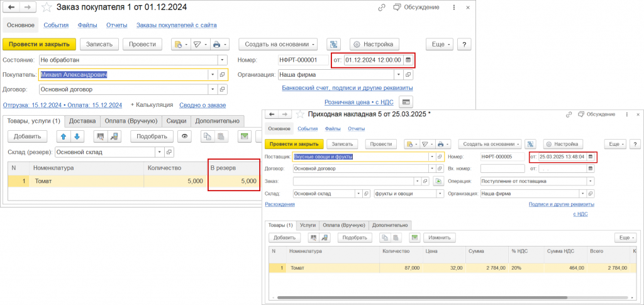Expand the Создать на основании menu in order
The height and width of the screenshot is (305, 644).
click(x=278, y=44)
